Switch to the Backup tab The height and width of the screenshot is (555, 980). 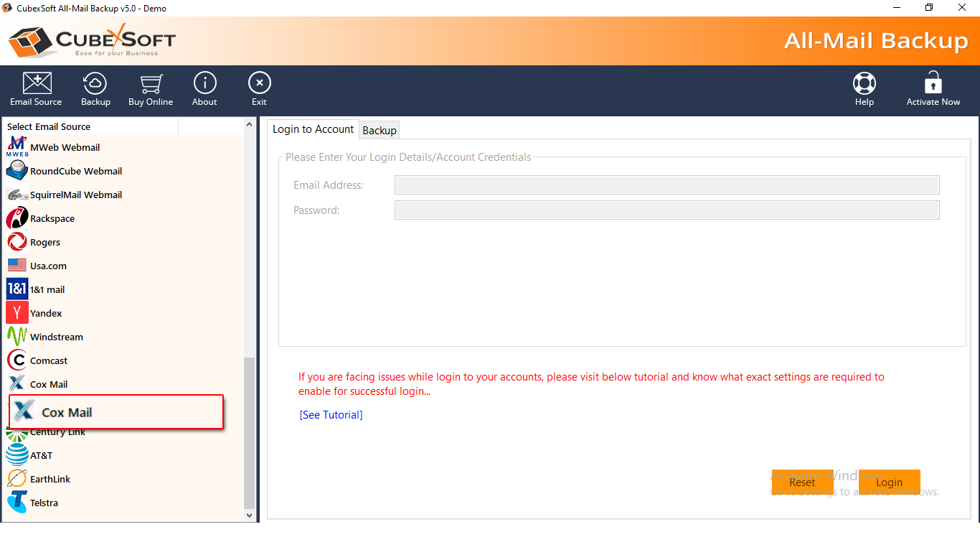pos(380,130)
